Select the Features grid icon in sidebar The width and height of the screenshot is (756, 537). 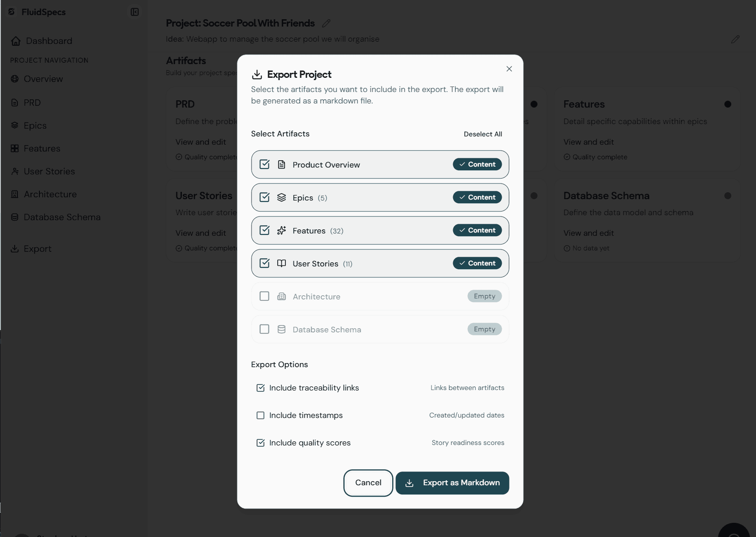(15, 148)
